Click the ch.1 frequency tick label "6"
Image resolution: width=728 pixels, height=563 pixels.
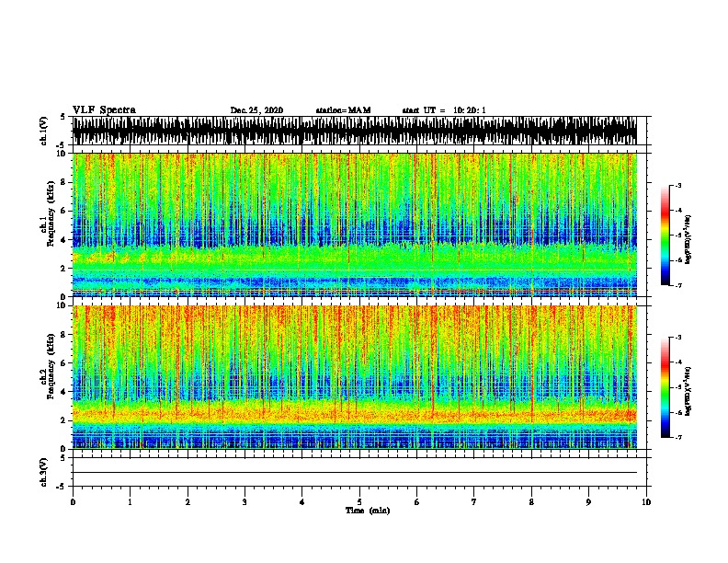pos(64,211)
